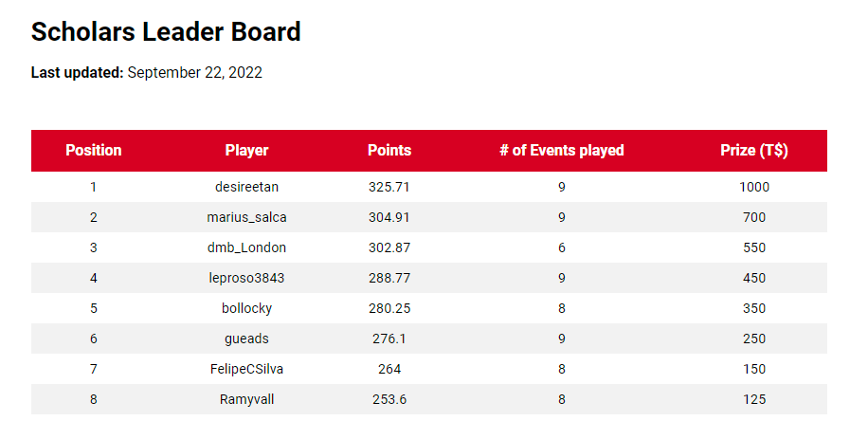868x421 pixels.
Task: Click the 302.87 points cell
Action: pos(389,247)
